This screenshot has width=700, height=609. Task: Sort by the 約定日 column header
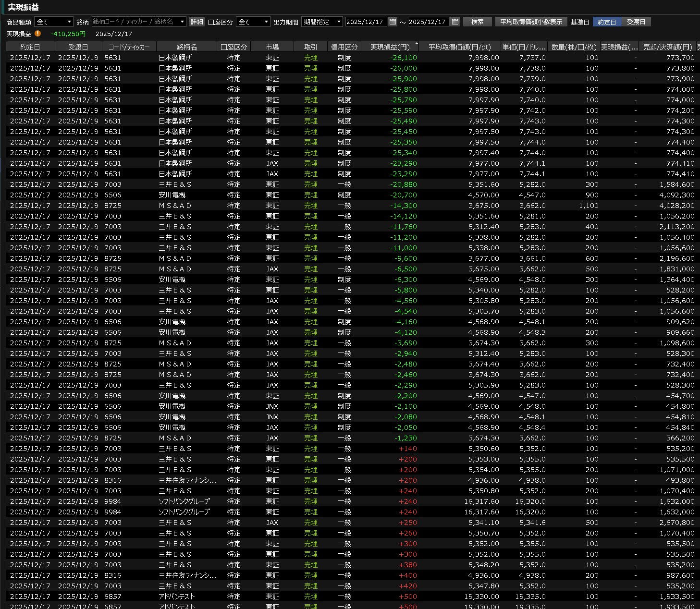tap(30, 47)
